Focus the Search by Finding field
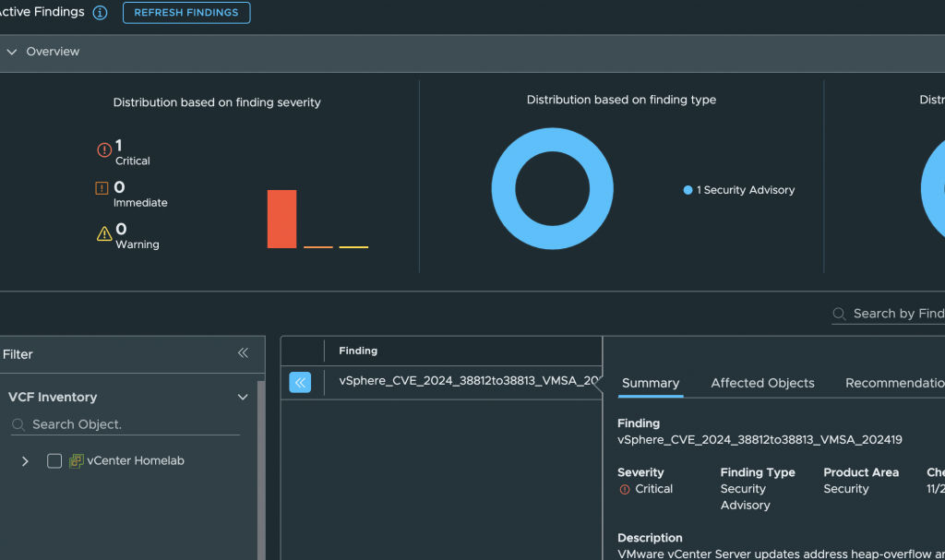Viewport: 945px width, 560px height. 889,314
